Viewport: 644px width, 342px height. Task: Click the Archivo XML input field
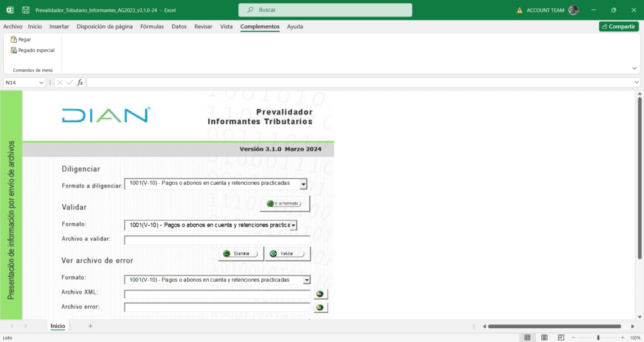click(217, 294)
